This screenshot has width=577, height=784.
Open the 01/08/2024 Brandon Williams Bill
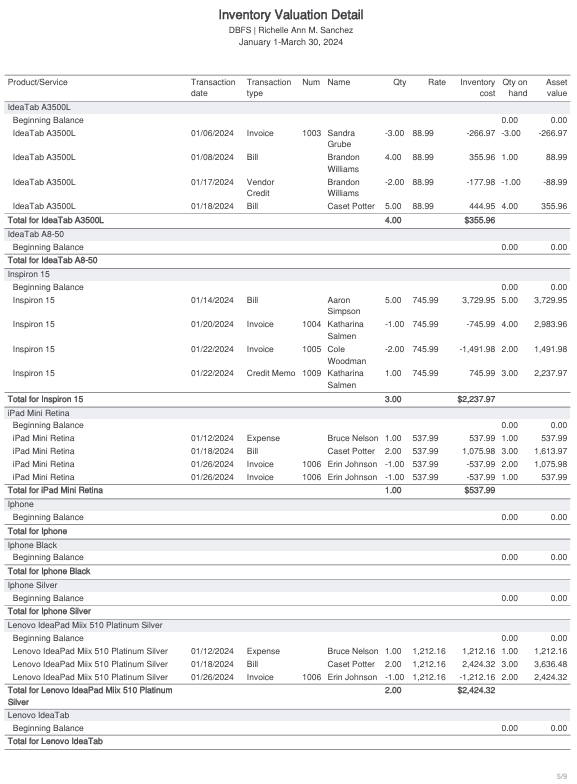pyautogui.click(x=288, y=163)
